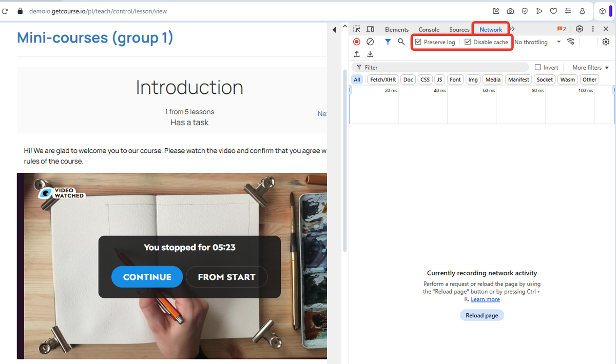This screenshot has height=364, width=616.
Task: Toggle the network filter funnel icon
Action: (x=388, y=42)
